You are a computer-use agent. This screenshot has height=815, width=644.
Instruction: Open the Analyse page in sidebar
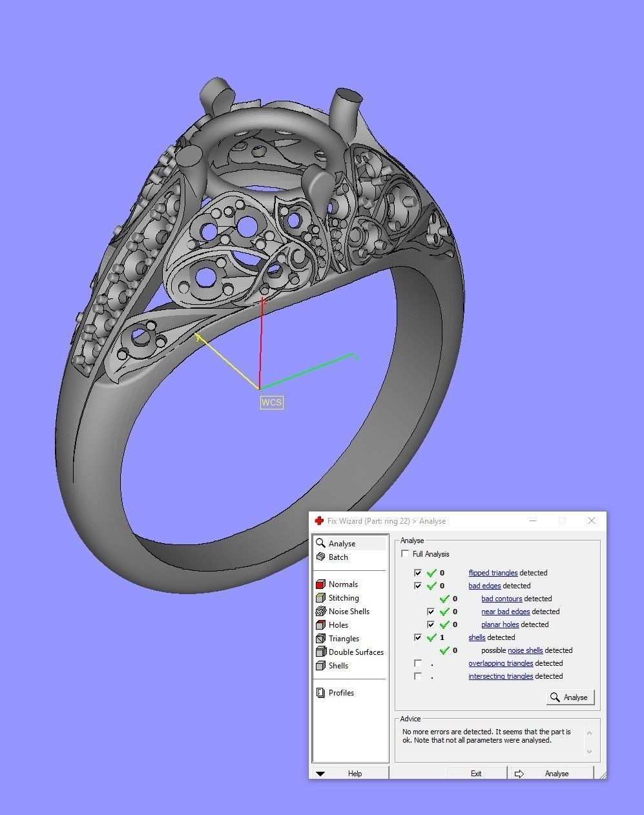pos(349,544)
